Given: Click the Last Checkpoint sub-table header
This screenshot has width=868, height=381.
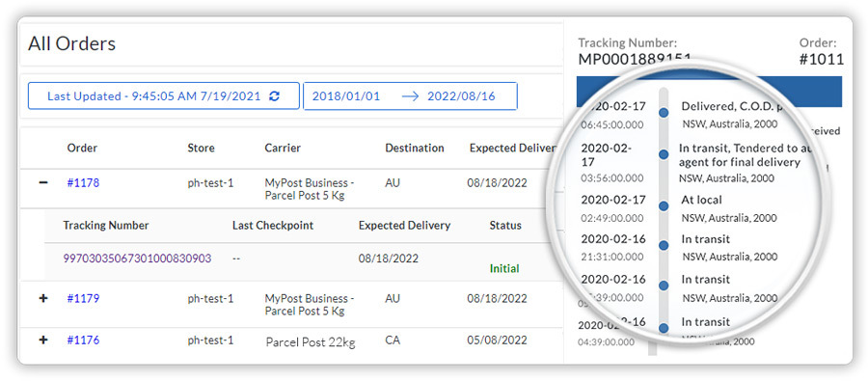Looking at the screenshot, I should [273, 226].
